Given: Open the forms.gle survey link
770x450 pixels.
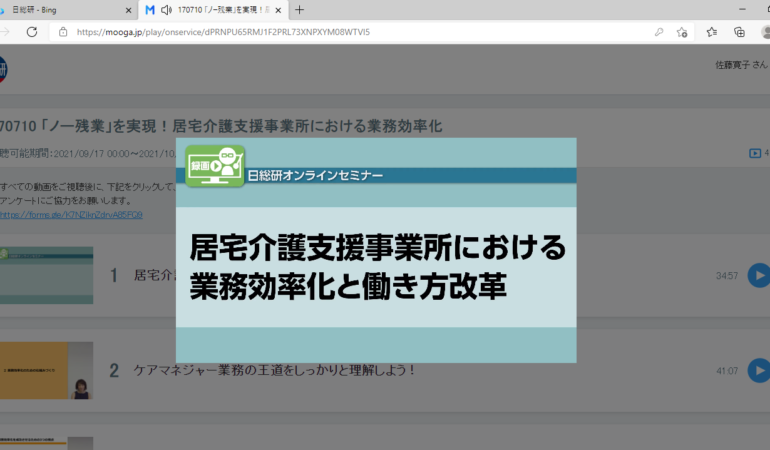Looking at the screenshot, I should [x=71, y=214].
